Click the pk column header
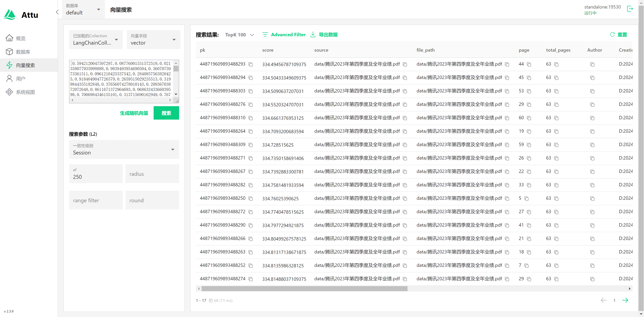644x317 pixels. [202, 50]
